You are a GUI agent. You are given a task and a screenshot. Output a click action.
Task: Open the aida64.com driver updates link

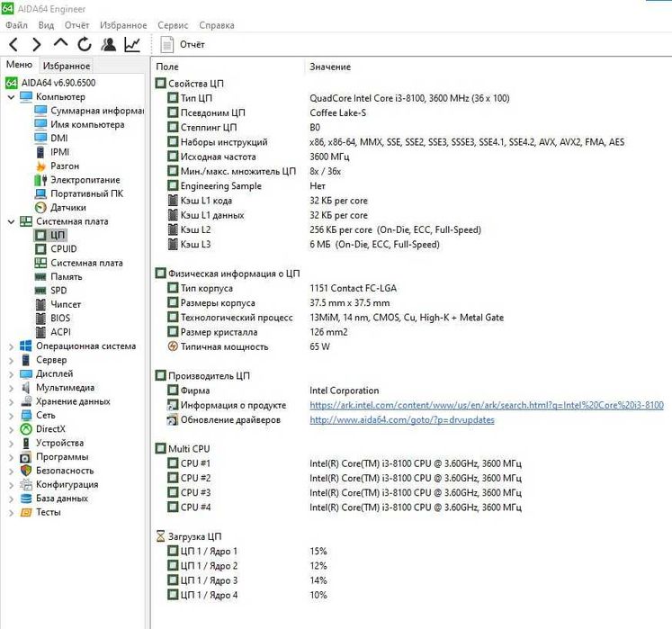(402, 419)
